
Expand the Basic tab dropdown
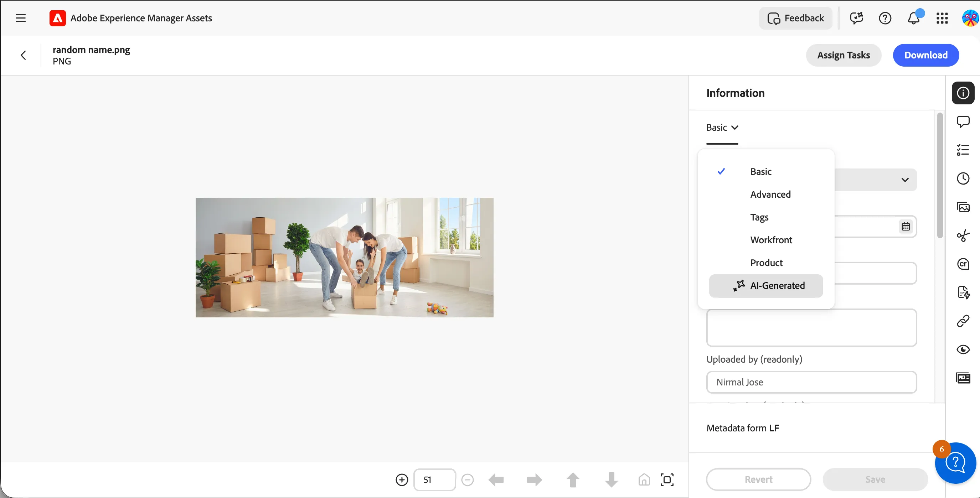(x=722, y=128)
